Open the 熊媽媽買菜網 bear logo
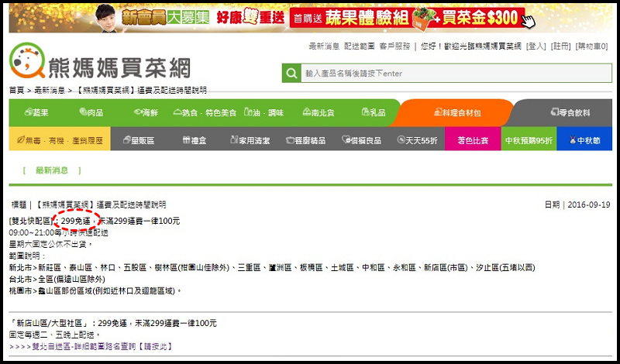This screenshot has width=620, height=364. 101,62
